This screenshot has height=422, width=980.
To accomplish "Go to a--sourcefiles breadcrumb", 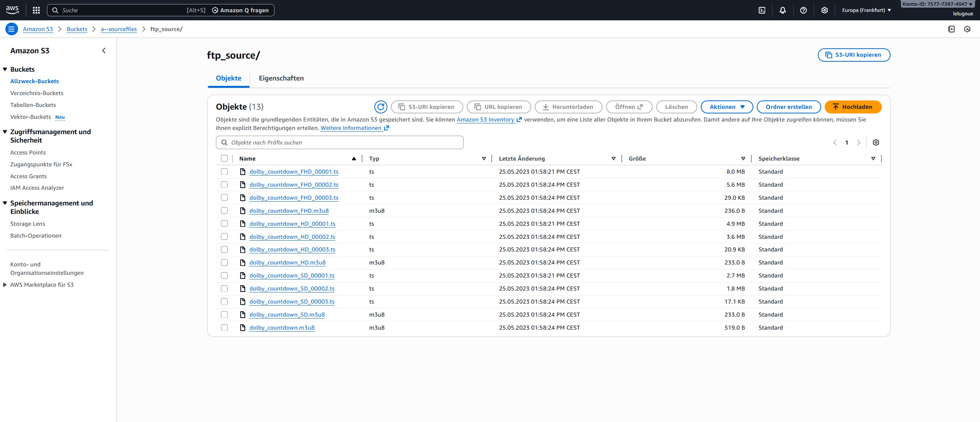I will coord(119,29).
